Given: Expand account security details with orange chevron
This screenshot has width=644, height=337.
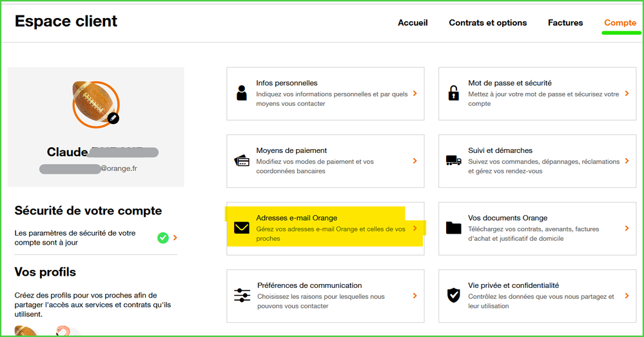Looking at the screenshot, I should 175,238.
